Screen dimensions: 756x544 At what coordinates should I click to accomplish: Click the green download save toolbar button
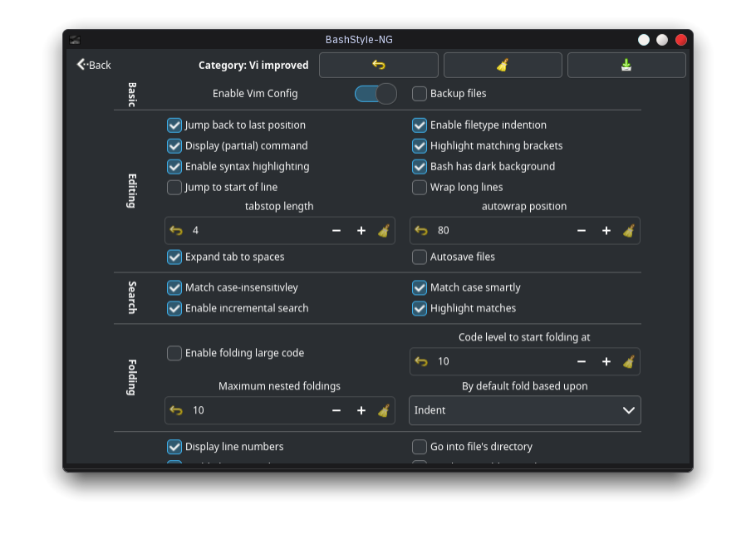point(626,65)
